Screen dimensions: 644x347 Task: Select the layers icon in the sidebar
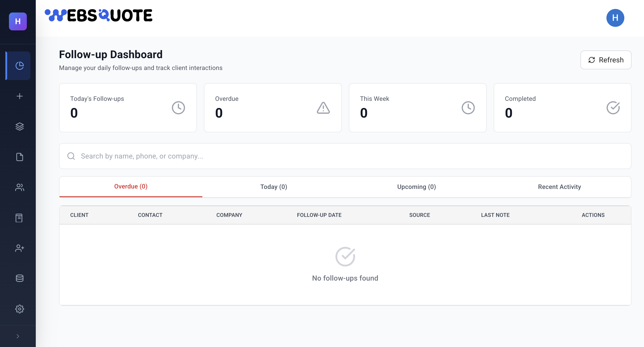(x=19, y=127)
